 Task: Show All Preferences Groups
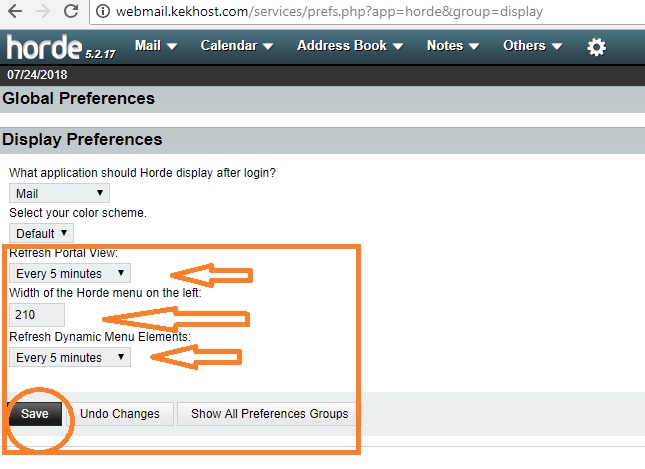pos(269,414)
